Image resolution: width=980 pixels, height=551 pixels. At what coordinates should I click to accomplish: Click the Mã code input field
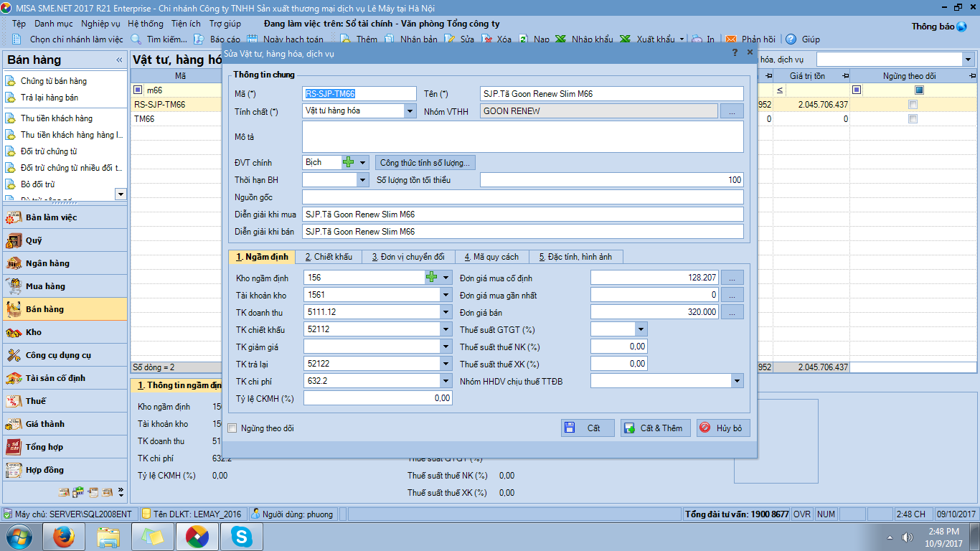click(x=359, y=94)
